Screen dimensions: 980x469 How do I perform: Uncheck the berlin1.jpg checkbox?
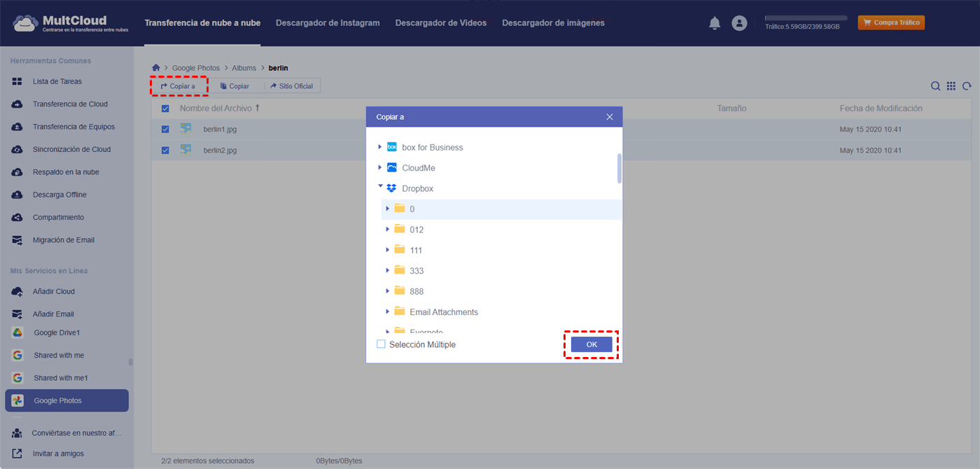165,129
